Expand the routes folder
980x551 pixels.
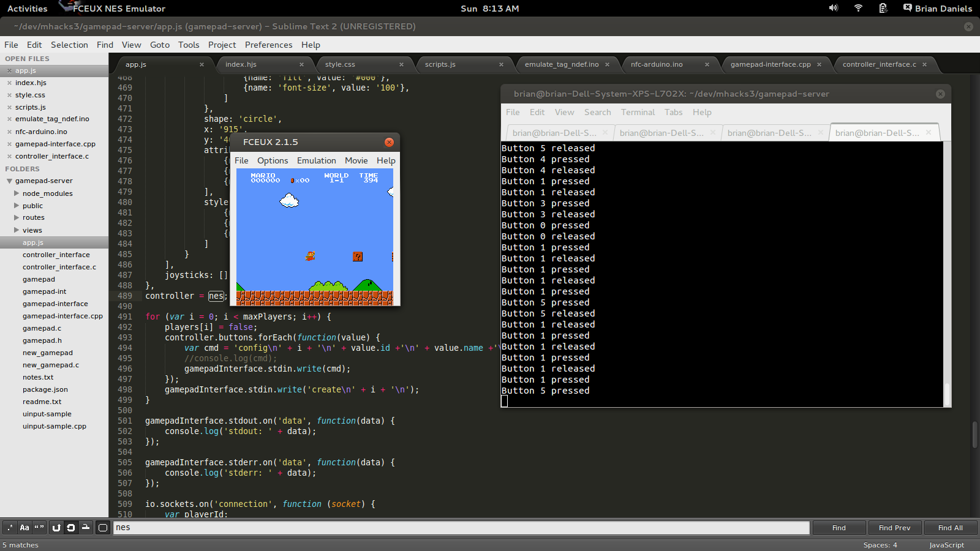(x=17, y=217)
